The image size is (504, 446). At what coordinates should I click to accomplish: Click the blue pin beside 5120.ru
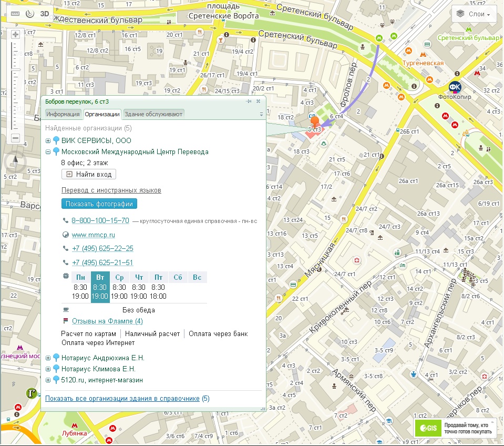coord(56,380)
